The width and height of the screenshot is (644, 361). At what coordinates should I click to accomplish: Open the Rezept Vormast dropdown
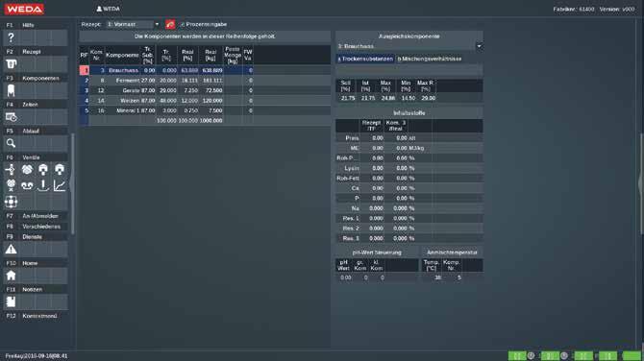click(133, 25)
